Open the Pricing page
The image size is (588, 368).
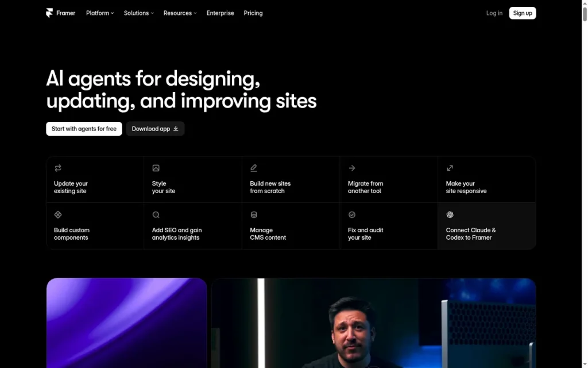pyautogui.click(x=253, y=13)
